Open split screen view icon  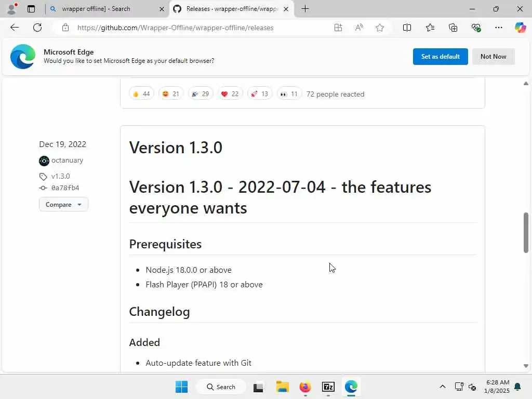[407, 28]
